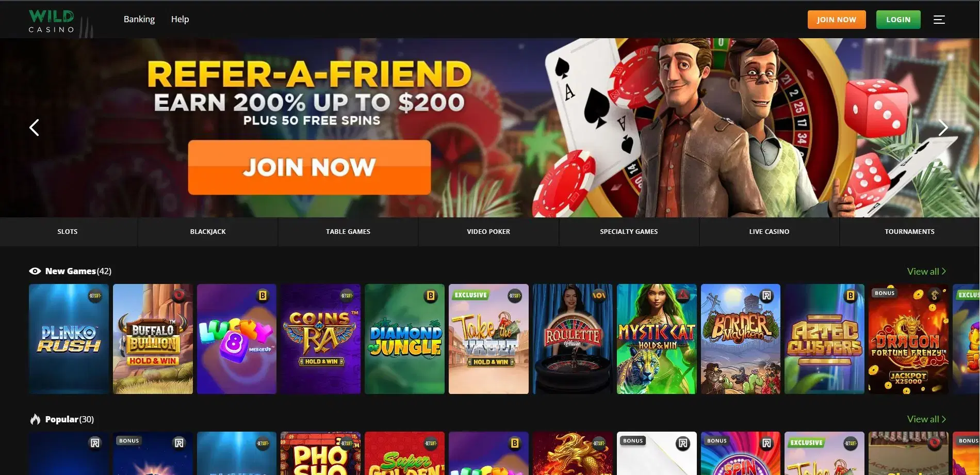
Task: Click provider badge on Border Mayhem tile
Action: pos(766,296)
